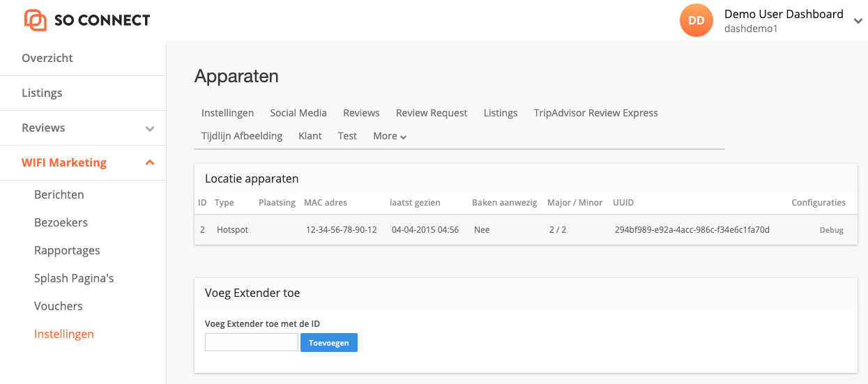
Task: Open the Reviews sidebar section
Action: point(43,128)
